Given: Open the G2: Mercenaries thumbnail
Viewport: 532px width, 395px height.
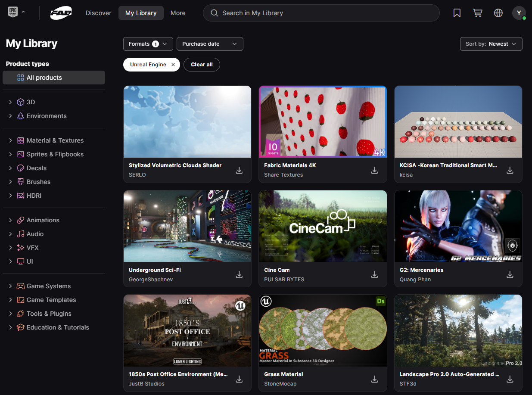Looking at the screenshot, I should click(x=458, y=226).
